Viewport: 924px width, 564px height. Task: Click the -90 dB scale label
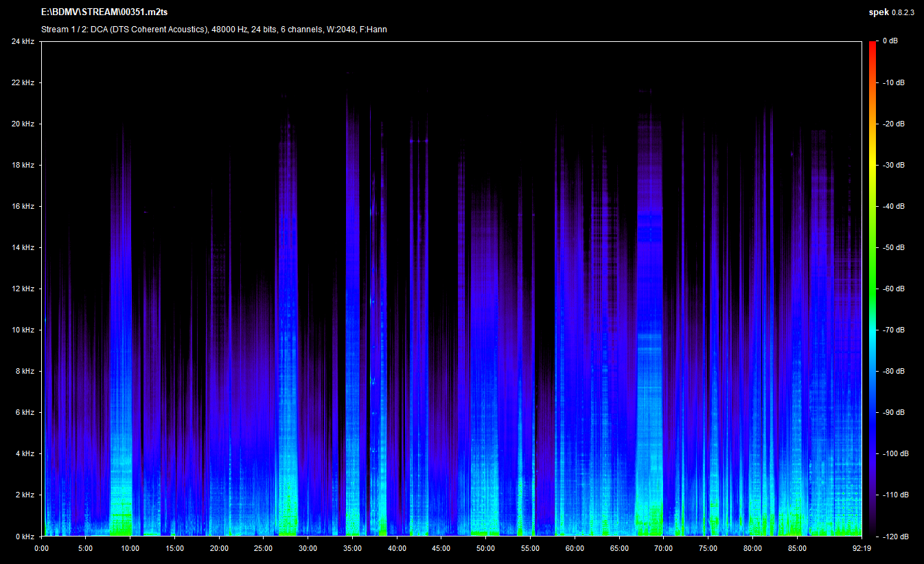pos(893,412)
